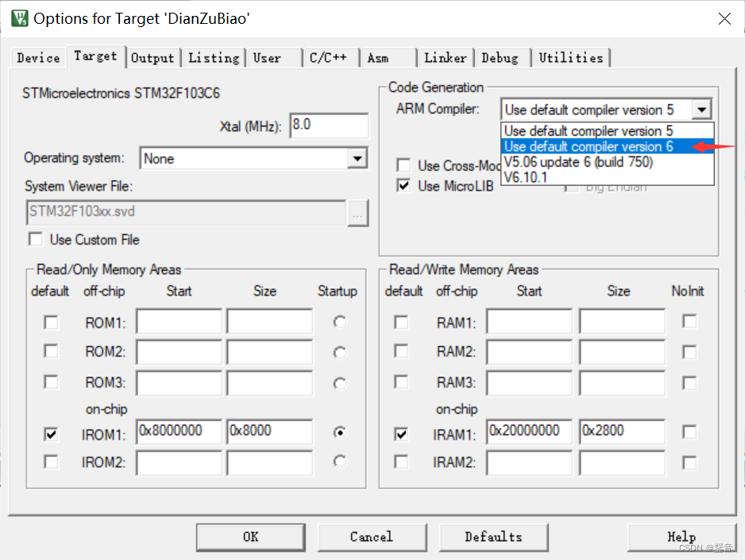Enable the Use Custom File option

(x=36, y=239)
